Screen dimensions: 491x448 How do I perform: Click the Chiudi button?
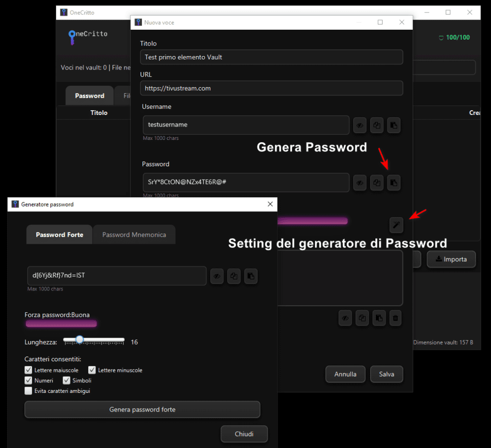click(x=244, y=434)
